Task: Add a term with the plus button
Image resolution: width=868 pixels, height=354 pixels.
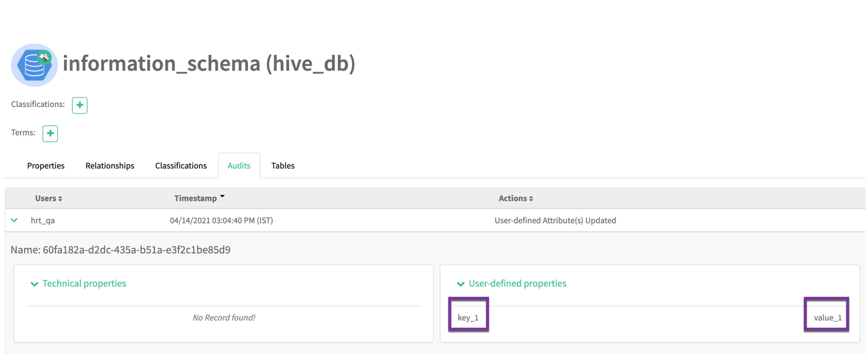Action: click(50, 134)
